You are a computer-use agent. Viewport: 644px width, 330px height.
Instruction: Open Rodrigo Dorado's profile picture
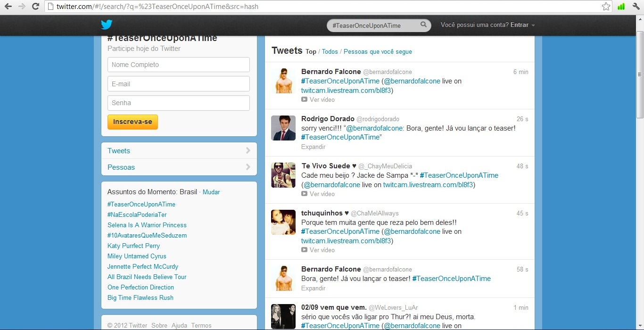(x=283, y=128)
